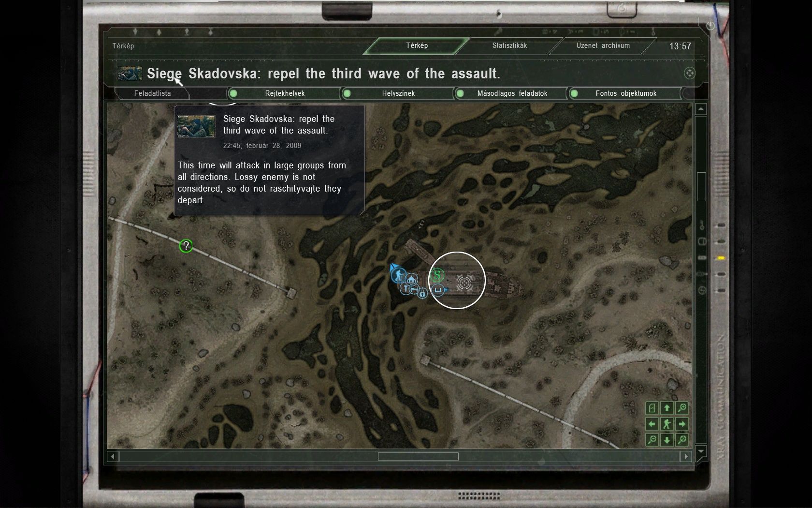Viewport: 812px width, 508px height.
Task: Click the green dollar trader marker
Action: pyautogui.click(x=437, y=275)
